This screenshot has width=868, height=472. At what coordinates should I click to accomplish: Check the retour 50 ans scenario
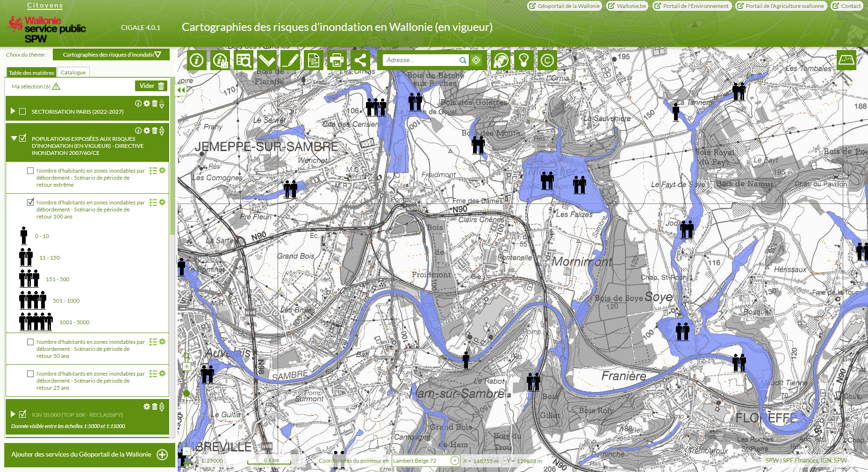click(30, 342)
